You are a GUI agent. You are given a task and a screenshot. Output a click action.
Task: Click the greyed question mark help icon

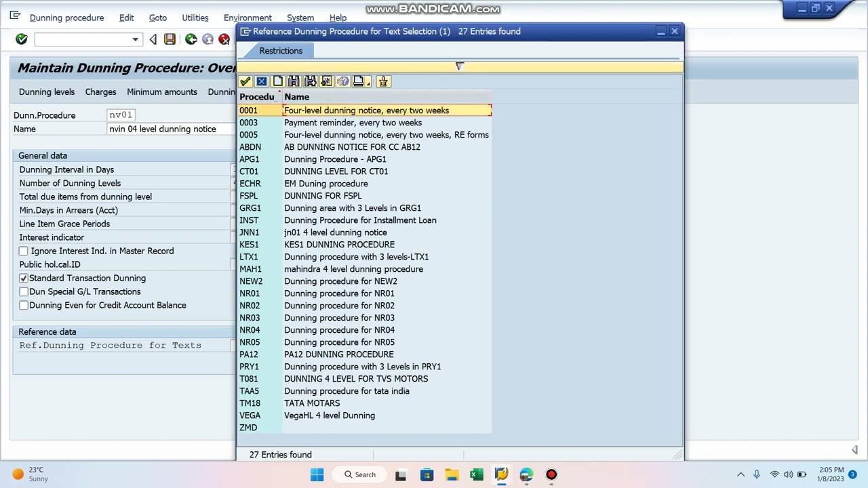pos(343,81)
